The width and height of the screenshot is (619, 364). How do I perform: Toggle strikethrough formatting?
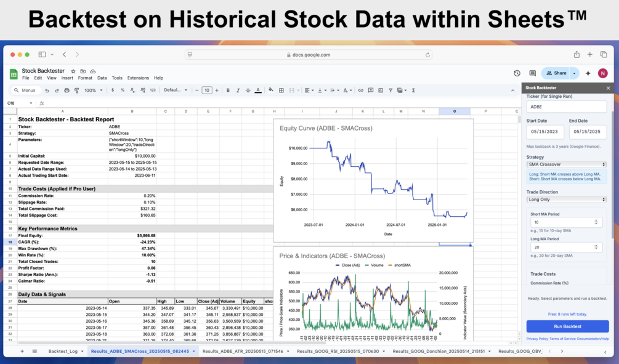coord(248,91)
